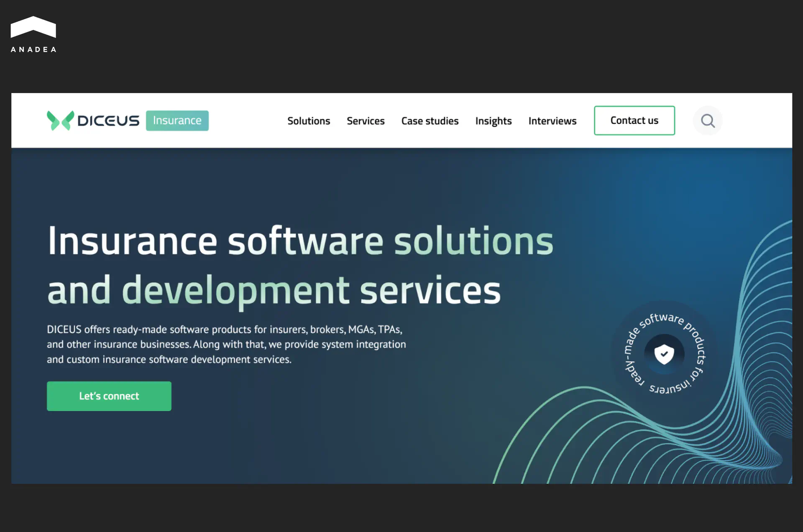Click the ANADEA lettering under the logo

tap(33, 49)
